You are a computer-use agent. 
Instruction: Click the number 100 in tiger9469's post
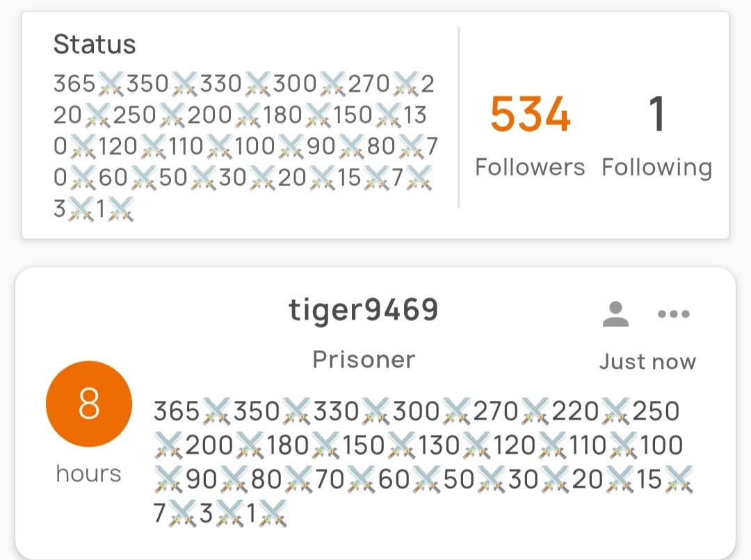tap(661, 445)
